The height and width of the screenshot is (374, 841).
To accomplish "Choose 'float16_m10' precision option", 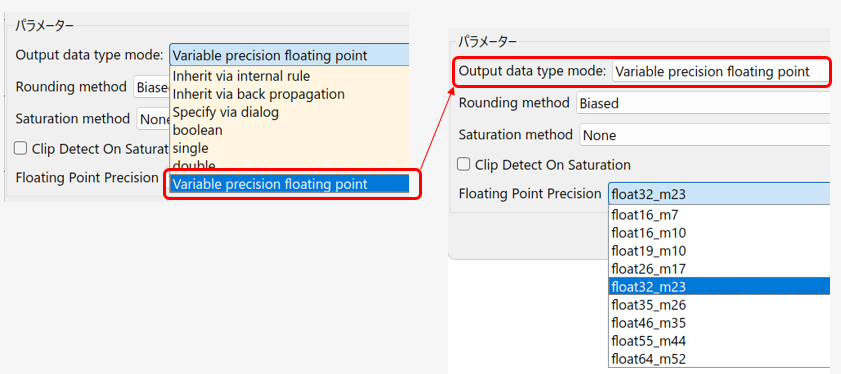I will tap(719, 233).
